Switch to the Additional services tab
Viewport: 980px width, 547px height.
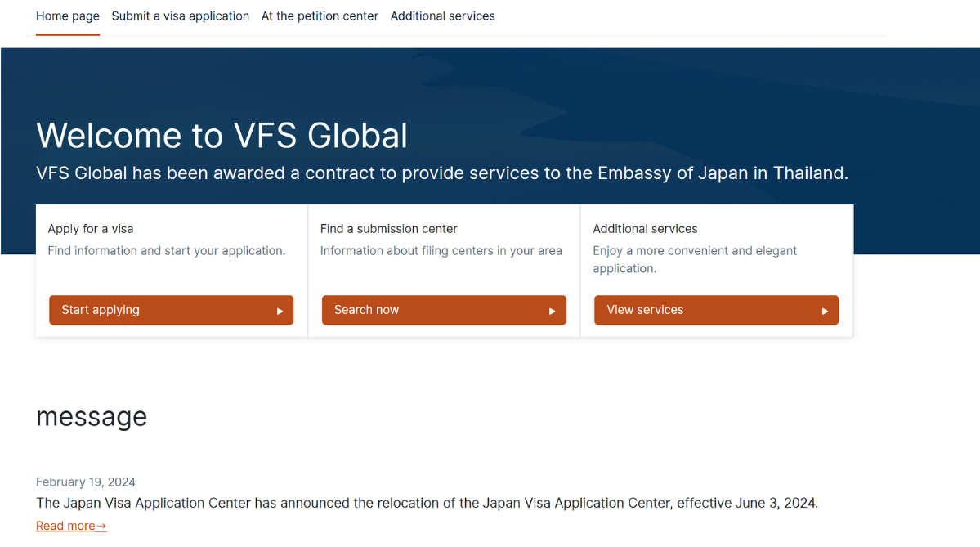[x=443, y=16]
